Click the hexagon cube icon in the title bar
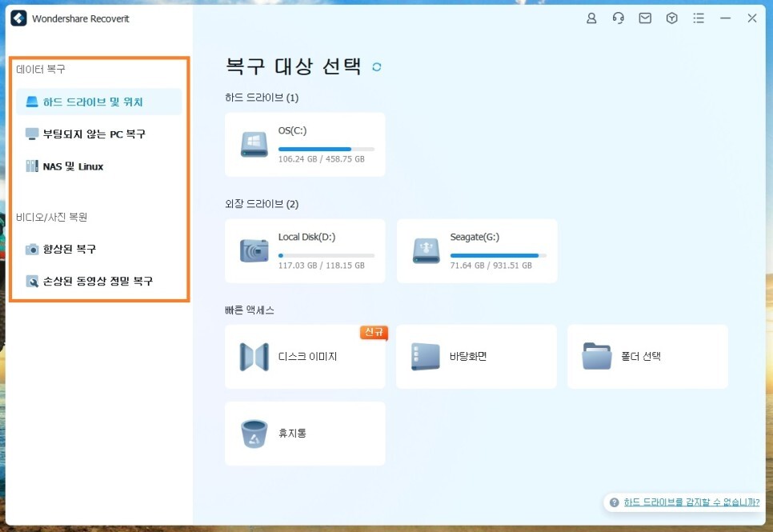The width and height of the screenshot is (773, 532). 671,18
